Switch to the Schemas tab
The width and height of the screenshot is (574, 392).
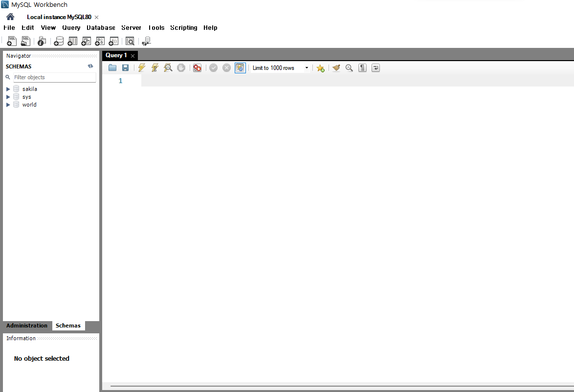tap(68, 326)
